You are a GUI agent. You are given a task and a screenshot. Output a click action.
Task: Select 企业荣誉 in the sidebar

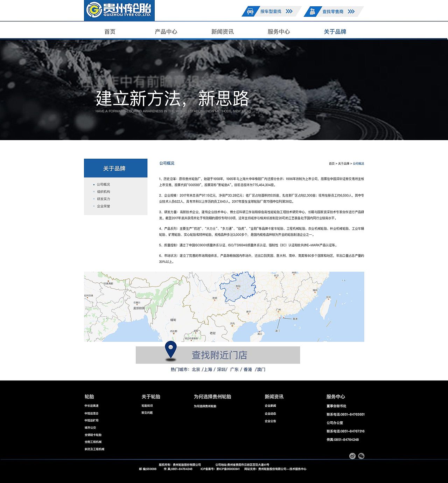point(103,206)
